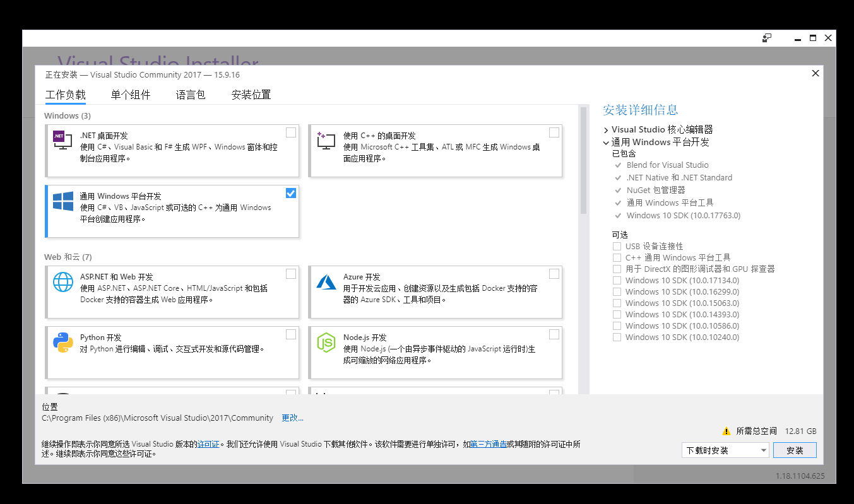Click the workload list vertical scrollbar

click(x=584, y=161)
